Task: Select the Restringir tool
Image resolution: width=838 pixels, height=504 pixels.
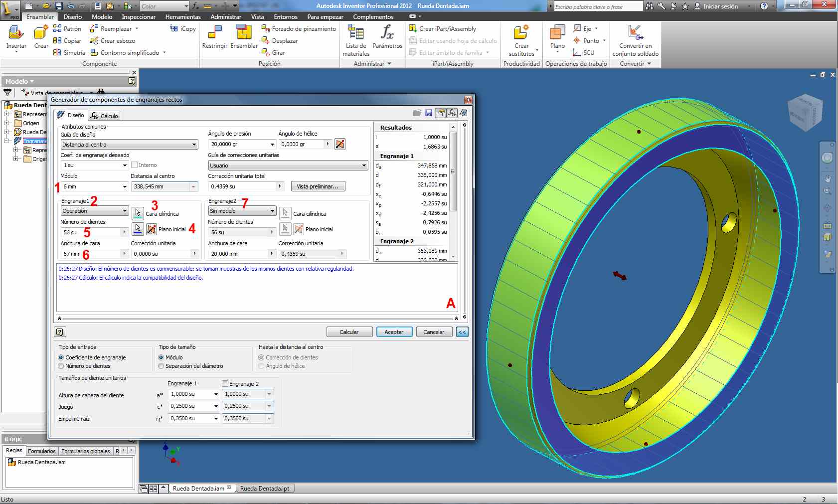Action: coord(215,37)
